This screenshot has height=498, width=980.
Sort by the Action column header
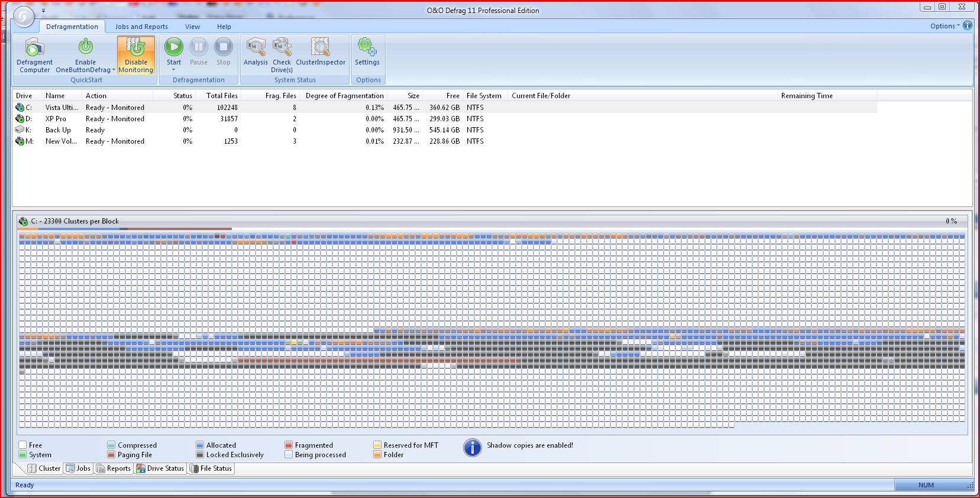point(117,96)
